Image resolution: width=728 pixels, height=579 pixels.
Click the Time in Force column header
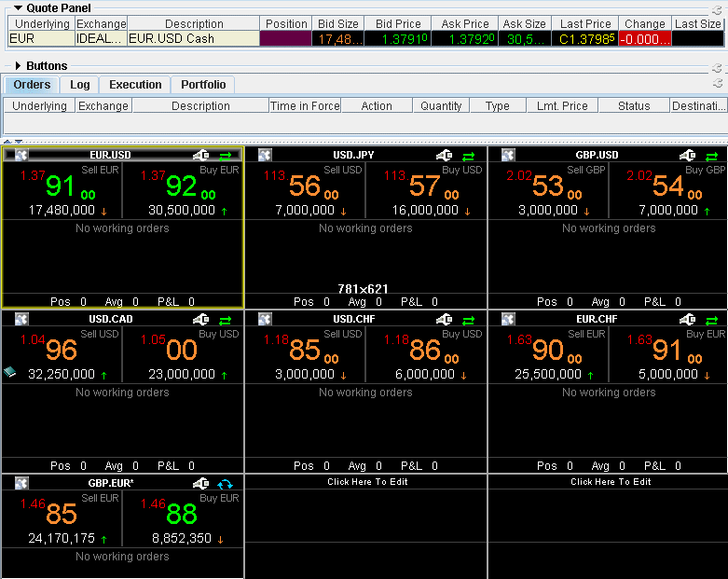click(305, 106)
